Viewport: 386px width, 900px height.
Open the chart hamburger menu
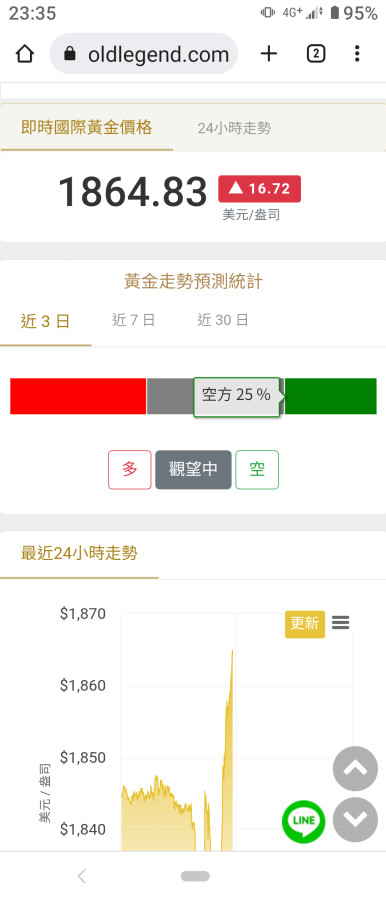click(x=341, y=622)
